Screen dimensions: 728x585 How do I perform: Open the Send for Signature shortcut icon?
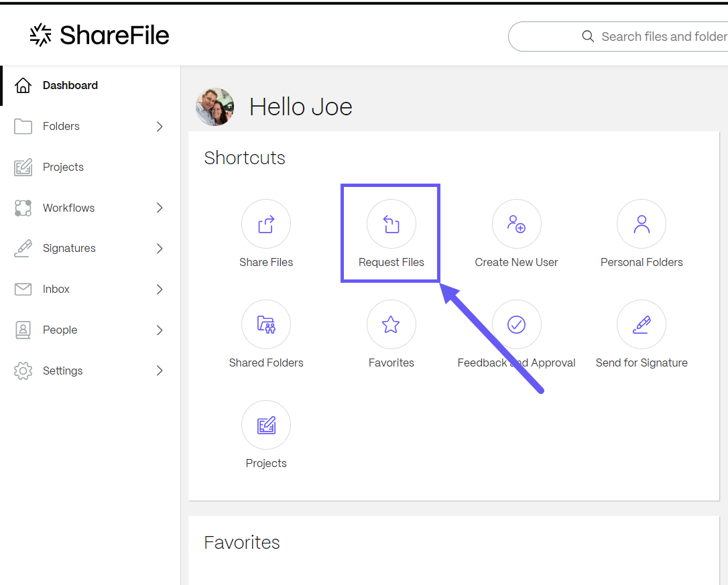[x=642, y=324]
